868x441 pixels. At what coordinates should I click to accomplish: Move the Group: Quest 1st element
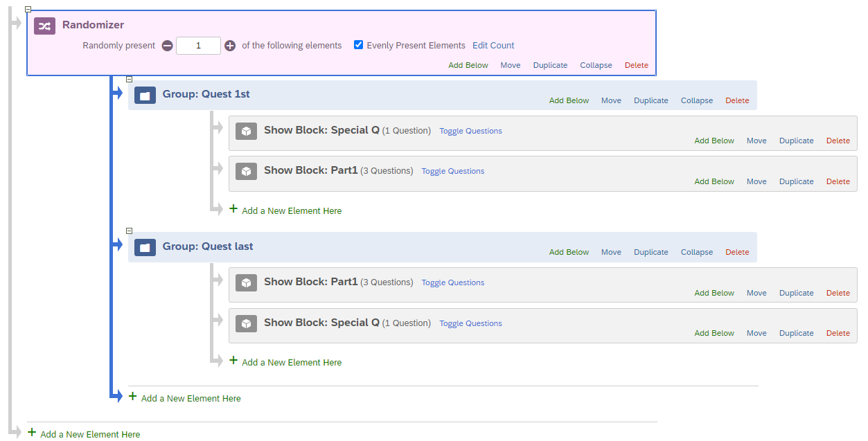(x=611, y=100)
